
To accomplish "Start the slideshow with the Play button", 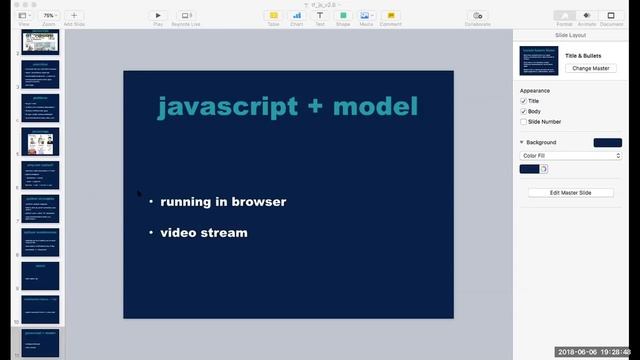I will click(158, 16).
